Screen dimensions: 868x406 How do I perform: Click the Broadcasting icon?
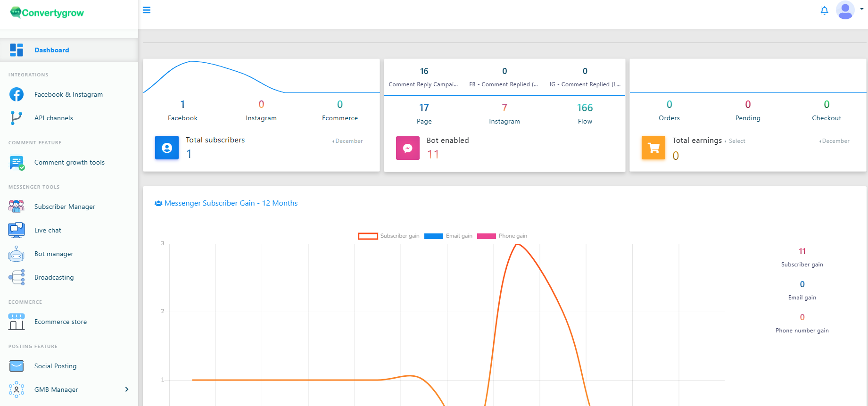pyautogui.click(x=17, y=277)
